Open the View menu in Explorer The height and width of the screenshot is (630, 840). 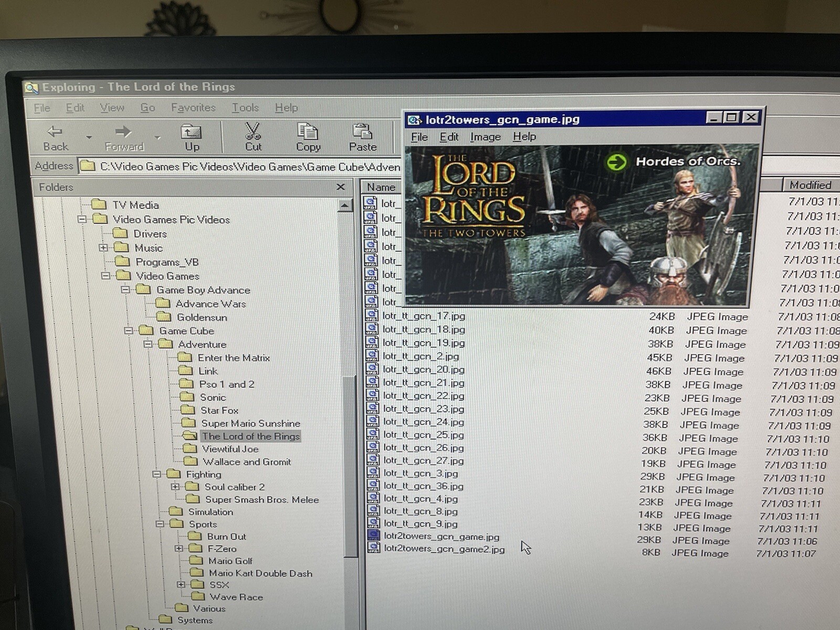[x=112, y=108]
